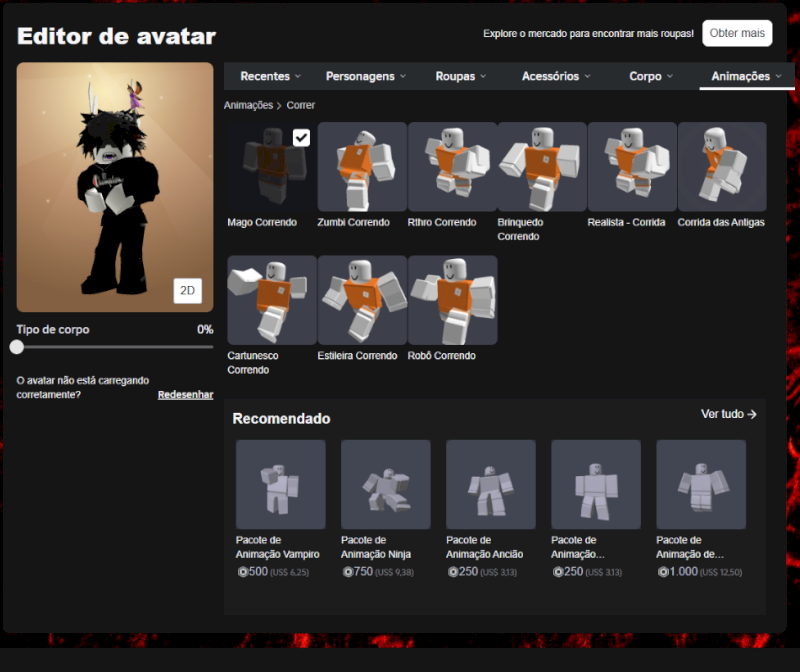
Task: Click the 3D avatar preview image
Action: point(115,187)
